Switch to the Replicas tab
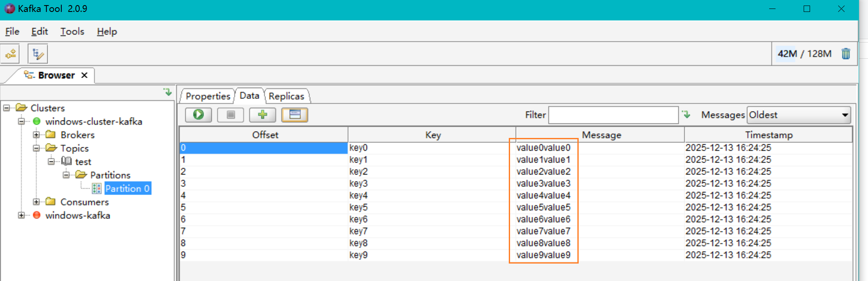Image resolution: width=868 pixels, height=281 pixels. pos(286,96)
